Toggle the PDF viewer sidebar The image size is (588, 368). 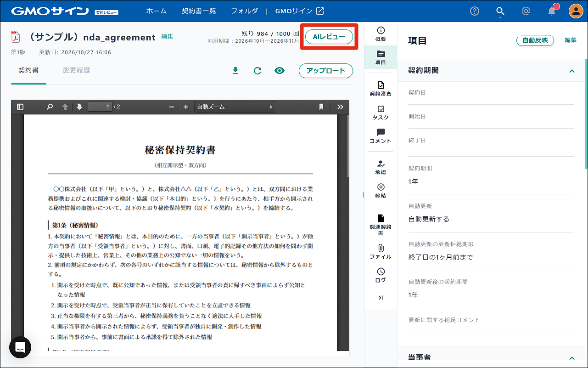20,107
